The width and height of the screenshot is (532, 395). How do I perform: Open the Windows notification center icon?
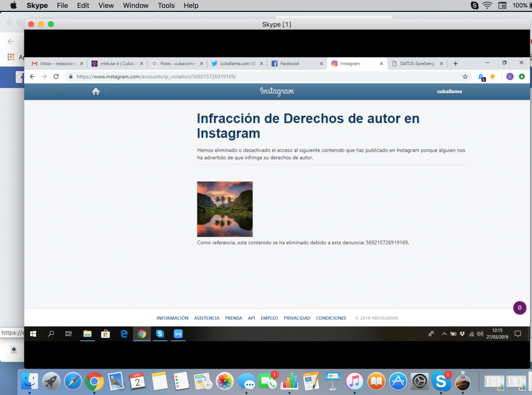coord(517,334)
